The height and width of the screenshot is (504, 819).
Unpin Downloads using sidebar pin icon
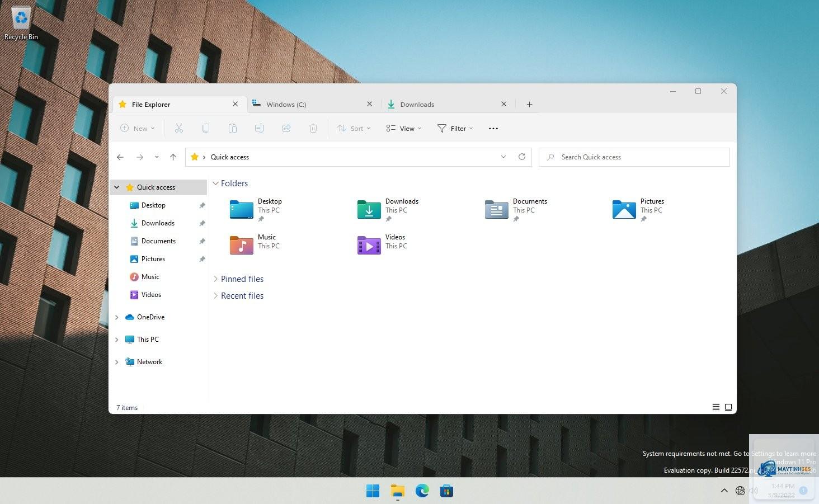pos(202,223)
